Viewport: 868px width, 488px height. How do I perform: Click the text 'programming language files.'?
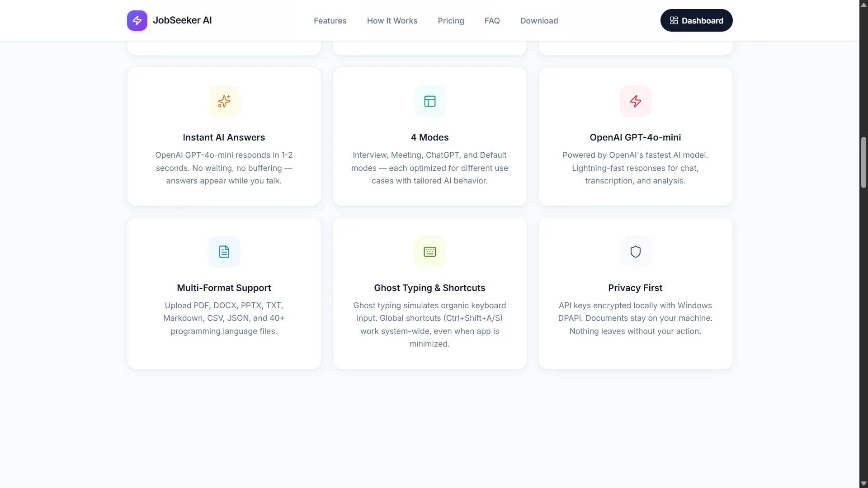click(x=224, y=331)
